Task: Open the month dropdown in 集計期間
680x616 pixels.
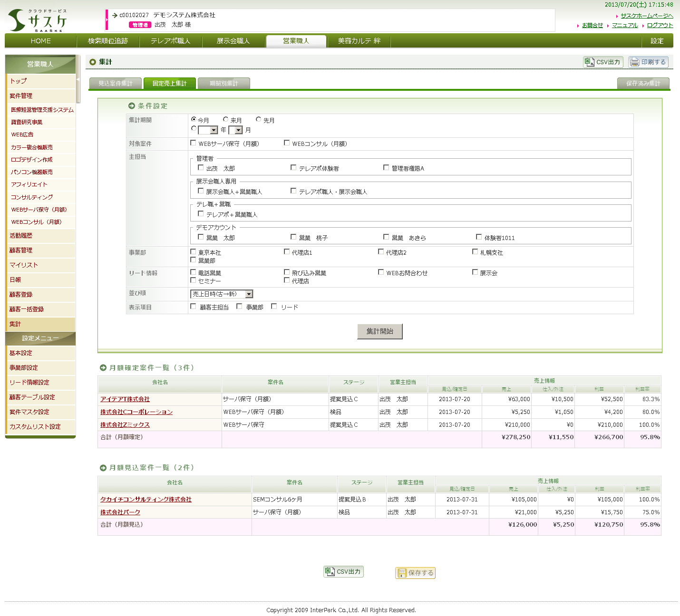Action: coord(239,130)
